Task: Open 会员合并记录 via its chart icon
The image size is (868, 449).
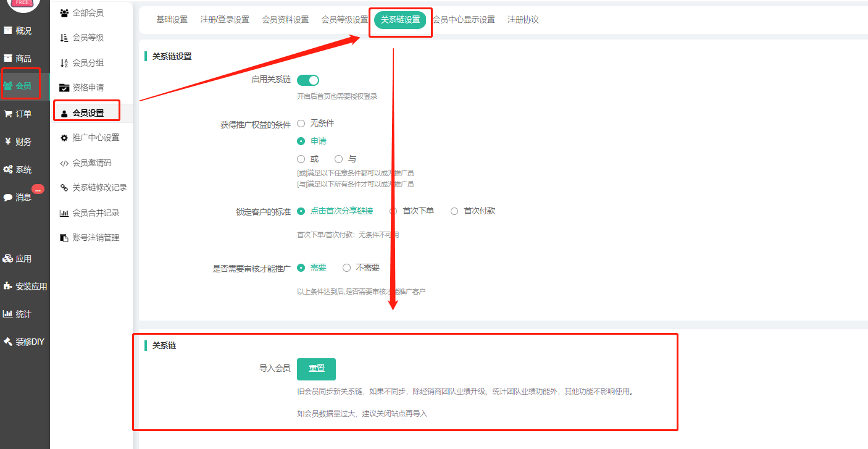Action: pos(64,213)
